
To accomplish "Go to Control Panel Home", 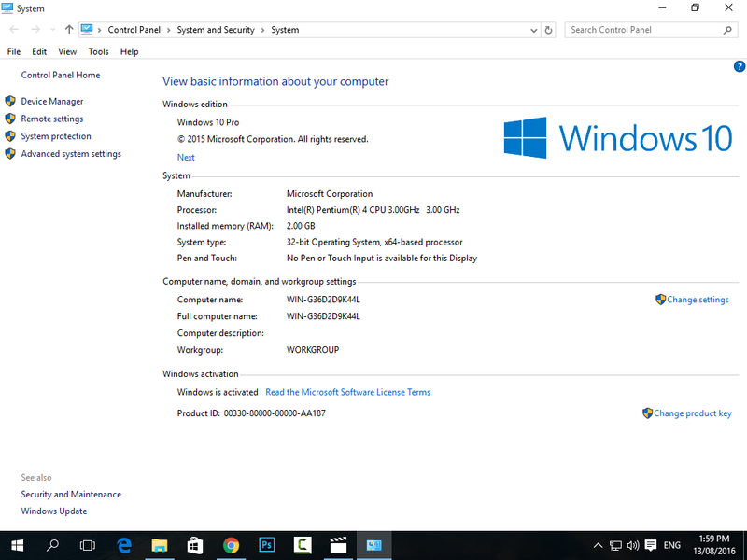I will tap(61, 75).
